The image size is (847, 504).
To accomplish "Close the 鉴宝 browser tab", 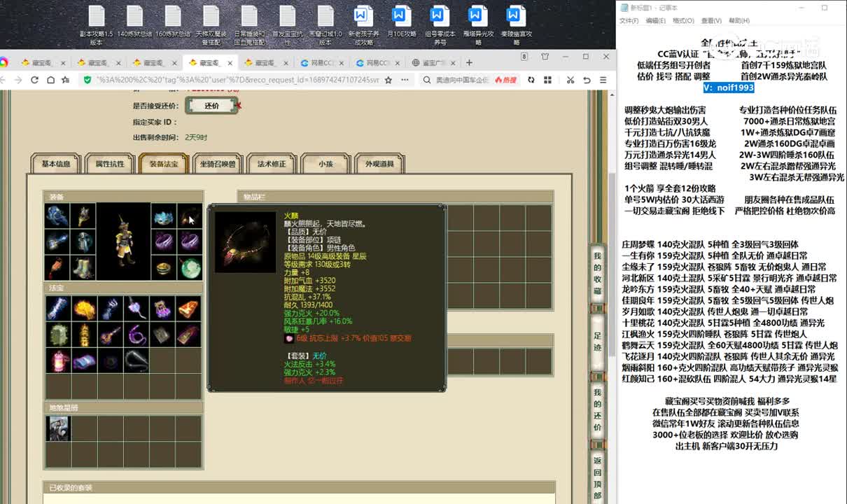I will pos(451,62).
